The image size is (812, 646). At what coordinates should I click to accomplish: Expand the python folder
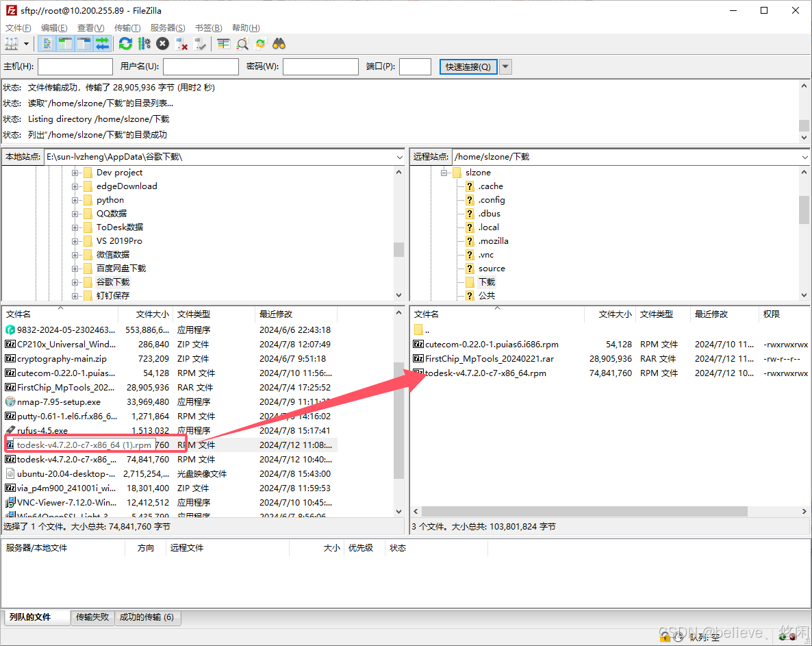point(75,200)
